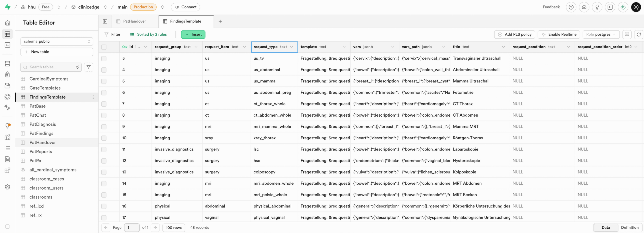Click the refresh table icon
644x233 pixels.
(x=638, y=34)
